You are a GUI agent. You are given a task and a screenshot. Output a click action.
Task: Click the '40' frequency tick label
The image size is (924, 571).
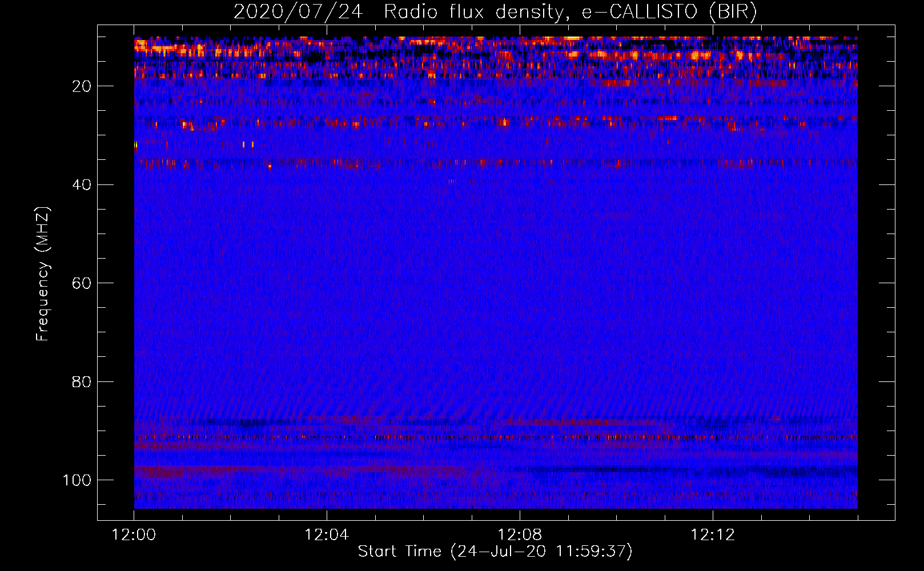pyautogui.click(x=82, y=185)
